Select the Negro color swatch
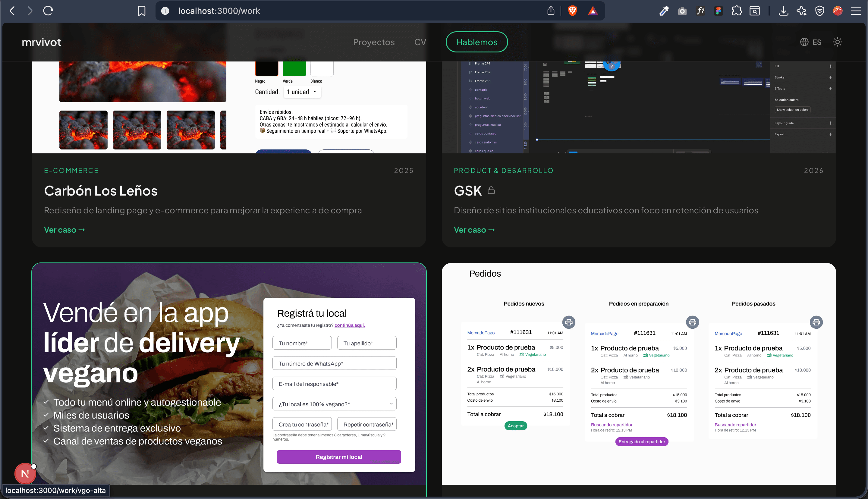Viewport: 868px width, 499px height. click(267, 68)
